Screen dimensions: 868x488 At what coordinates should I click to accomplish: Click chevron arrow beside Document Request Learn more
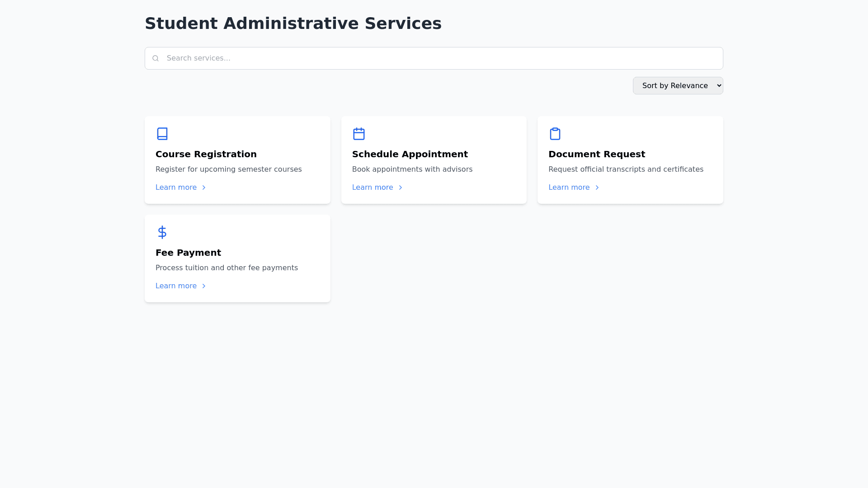click(x=597, y=188)
